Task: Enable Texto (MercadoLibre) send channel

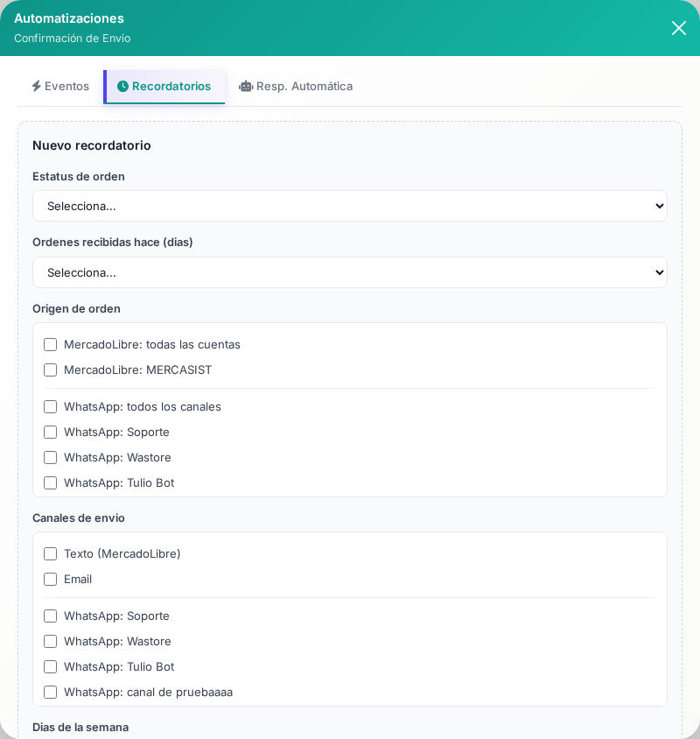Action: [51, 554]
